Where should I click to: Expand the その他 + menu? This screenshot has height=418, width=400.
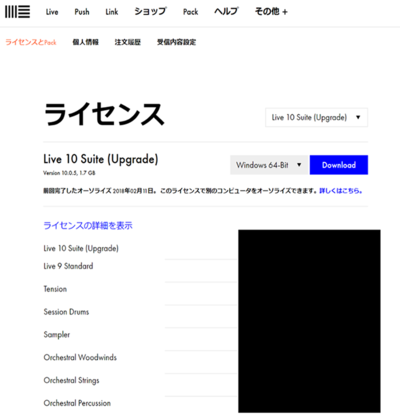(271, 12)
